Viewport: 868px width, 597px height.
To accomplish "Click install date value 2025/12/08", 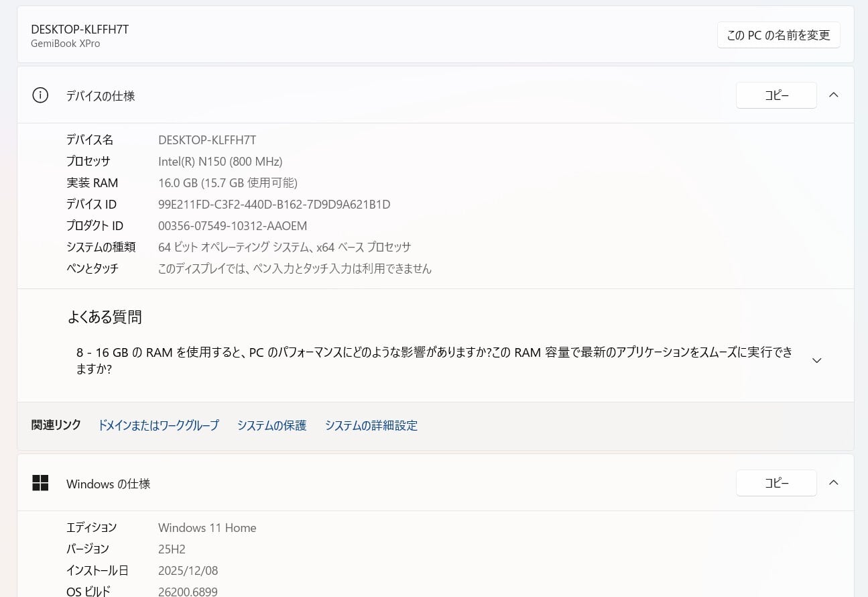I will coord(188,571).
